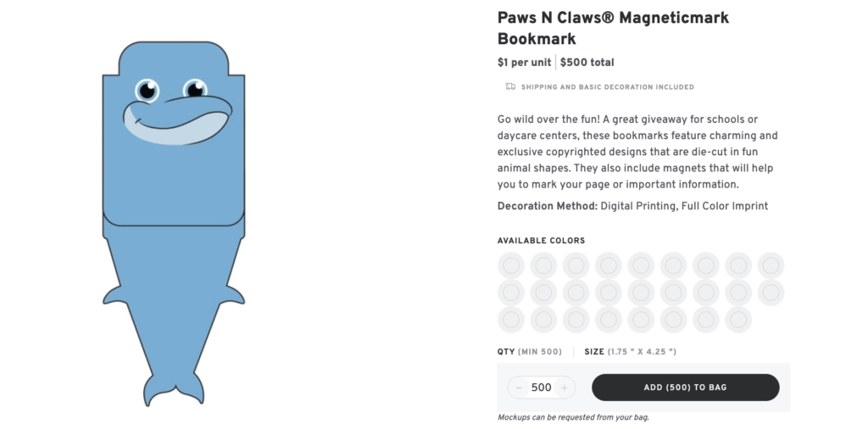Decrease quantity with the minus button
This screenshot has height=429, width=868.
coord(519,387)
